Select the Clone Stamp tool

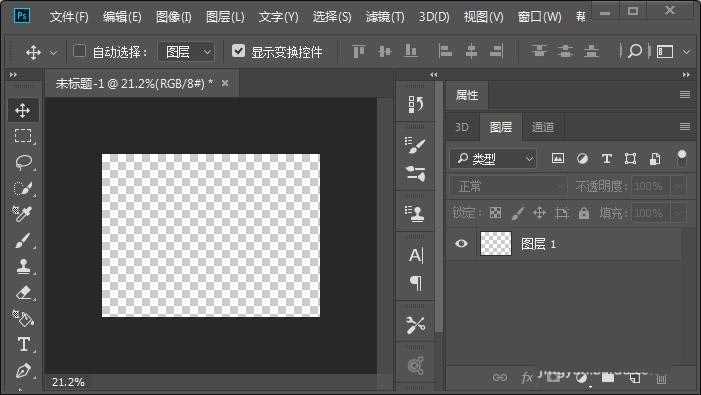point(23,266)
